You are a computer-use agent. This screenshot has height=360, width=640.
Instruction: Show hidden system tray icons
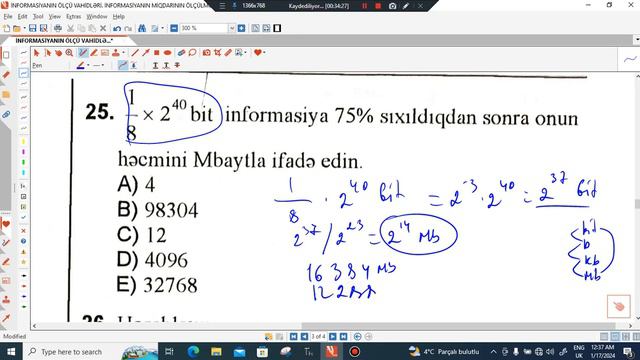[x=493, y=351]
